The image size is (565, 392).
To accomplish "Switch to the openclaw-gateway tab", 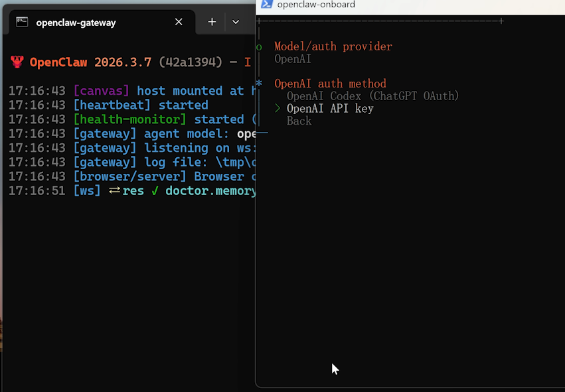I will coord(76,22).
